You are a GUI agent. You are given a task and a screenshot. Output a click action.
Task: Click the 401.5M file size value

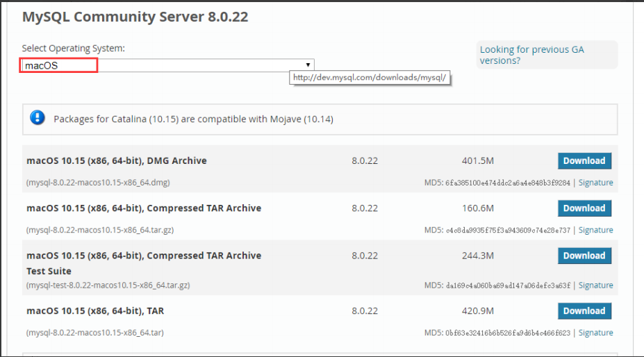478,160
